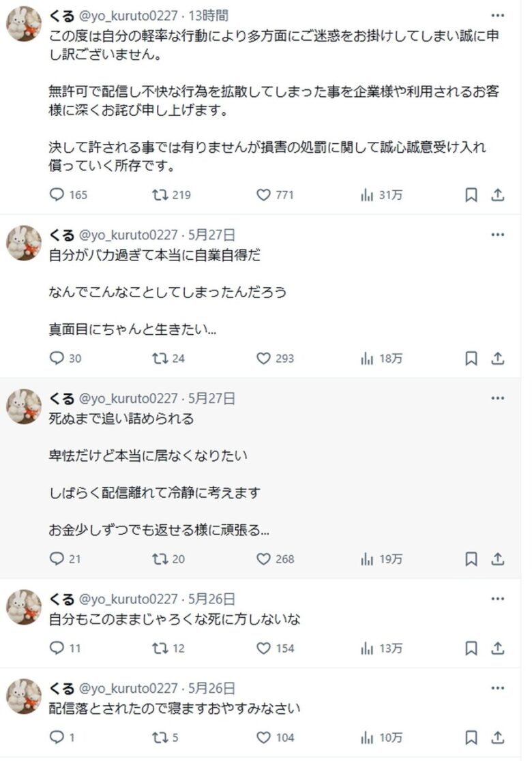This screenshot has height=761, width=532.
Task: Retweet the post with 20 retweets
Action: pos(160,559)
